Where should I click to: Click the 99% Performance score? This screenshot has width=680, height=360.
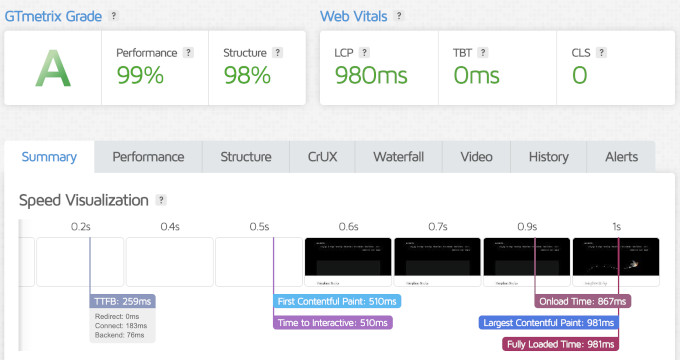coord(140,75)
